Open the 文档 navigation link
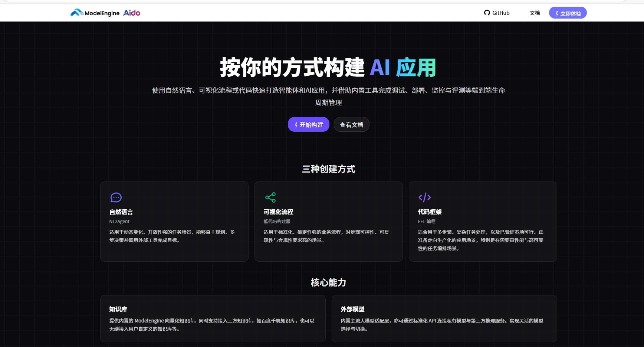 [535, 13]
